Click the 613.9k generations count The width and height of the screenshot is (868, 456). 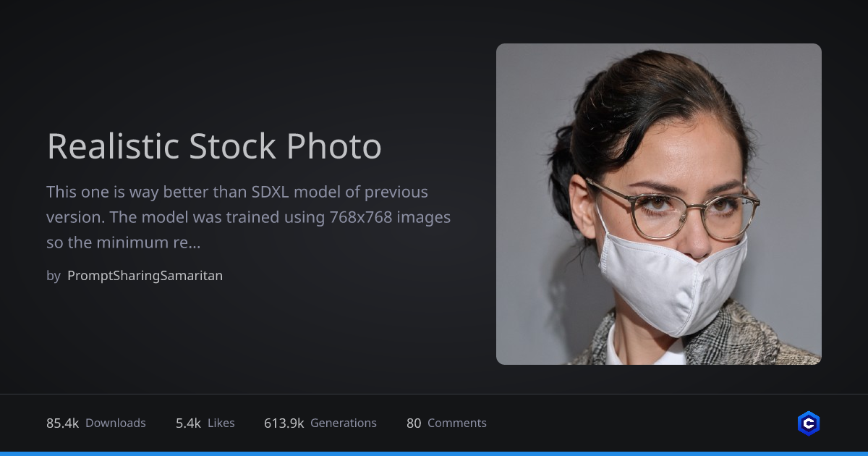coord(284,423)
